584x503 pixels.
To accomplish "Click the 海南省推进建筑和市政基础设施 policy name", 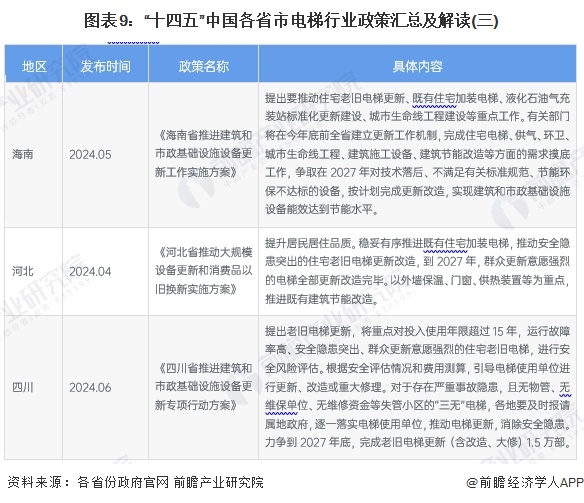I will (203, 153).
